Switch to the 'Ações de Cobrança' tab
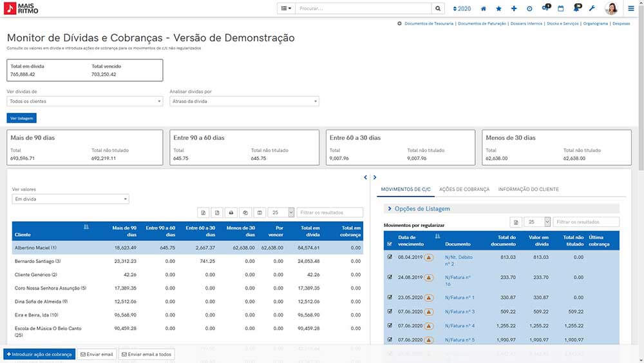This screenshot has height=363, width=644. click(x=464, y=190)
